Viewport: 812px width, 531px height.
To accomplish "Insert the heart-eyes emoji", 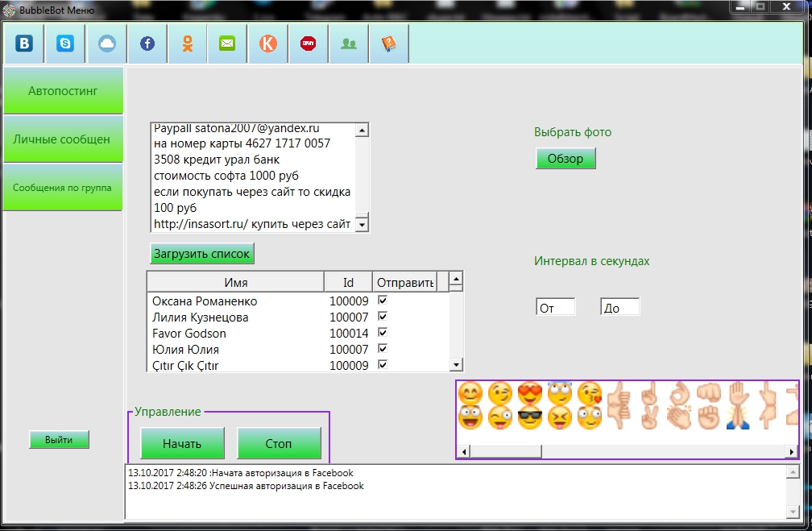I will tap(530, 394).
